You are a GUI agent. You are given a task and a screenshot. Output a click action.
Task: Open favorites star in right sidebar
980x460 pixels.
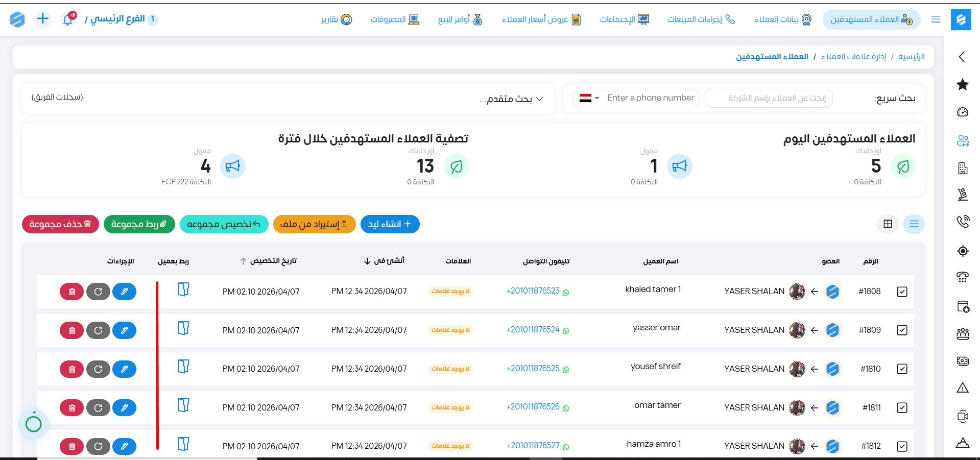click(963, 85)
